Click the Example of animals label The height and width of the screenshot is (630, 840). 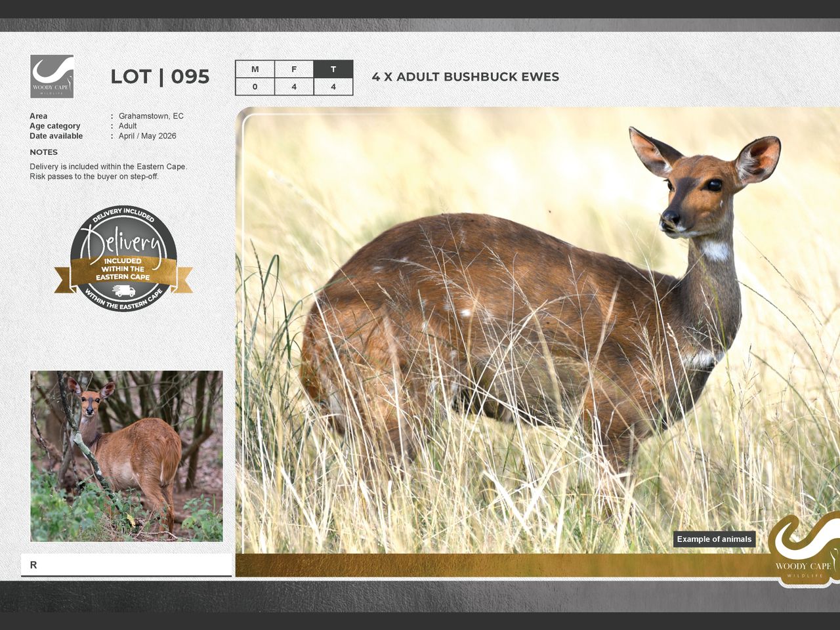[714, 539]
